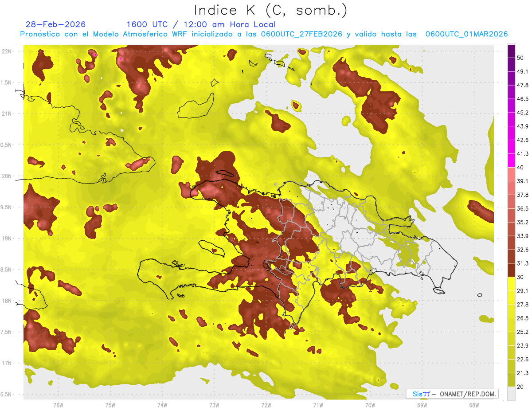Click the '27.8' colorbar label

click(523, 305)
